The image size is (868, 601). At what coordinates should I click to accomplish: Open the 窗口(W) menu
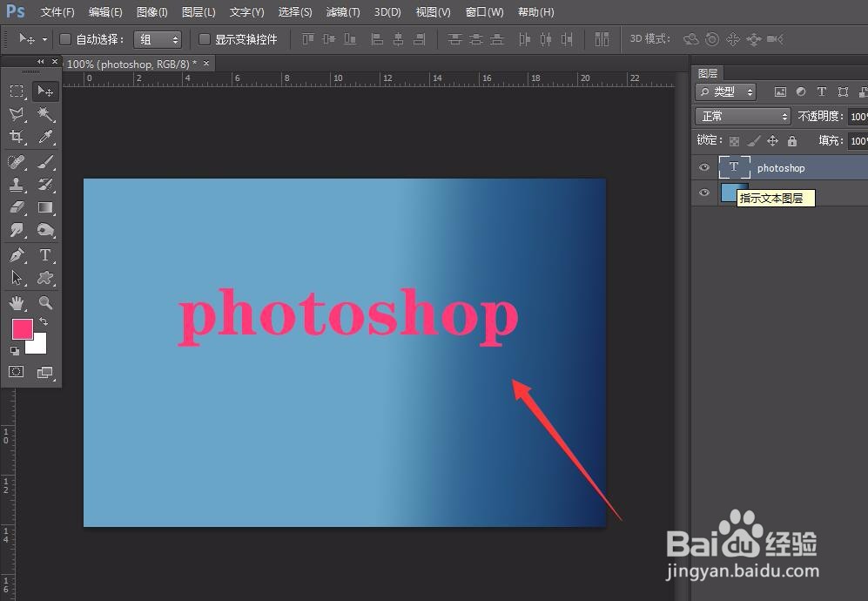485,11
